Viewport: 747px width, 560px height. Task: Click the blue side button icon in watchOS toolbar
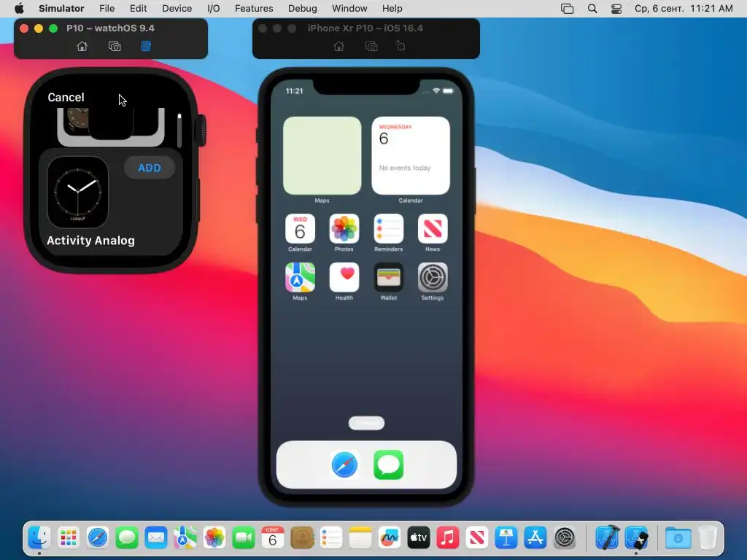[x=146, y=46]
